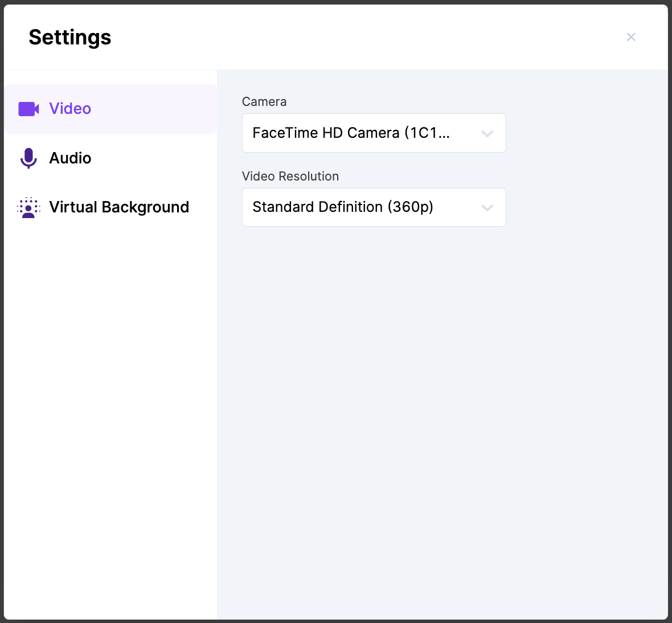Switch to the Audio tab
The image size is (672, 623).
click(70, 158)
